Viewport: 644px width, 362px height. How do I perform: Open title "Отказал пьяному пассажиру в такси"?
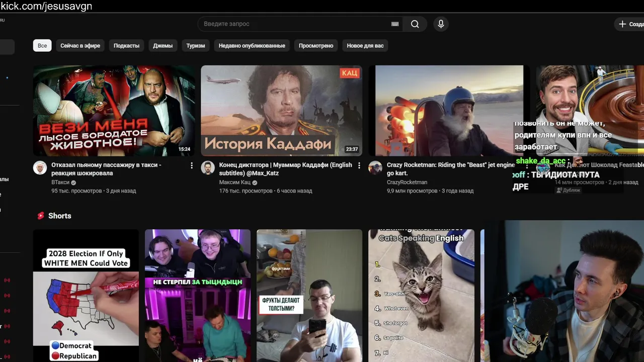click(106, 169)
